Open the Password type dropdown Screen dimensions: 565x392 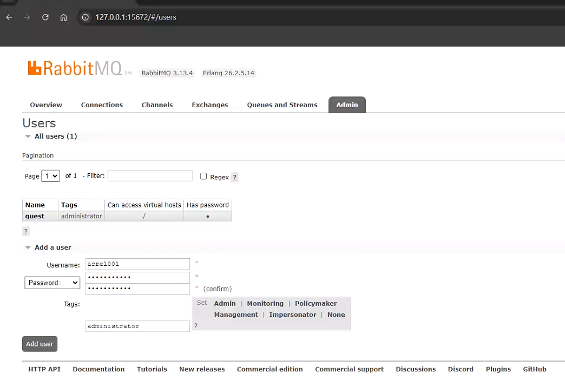coord(52,283)
